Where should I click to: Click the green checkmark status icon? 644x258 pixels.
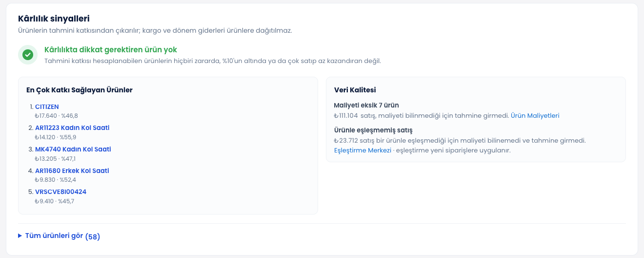click(28, 55)
